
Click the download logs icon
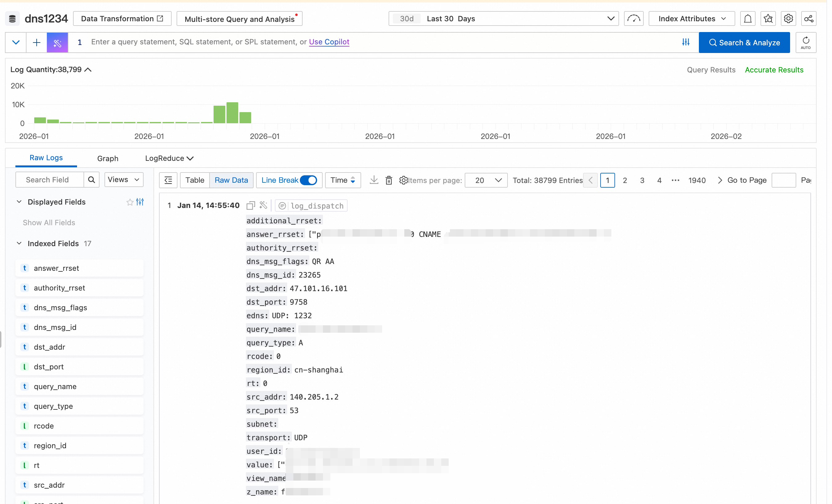pos(374,180)
